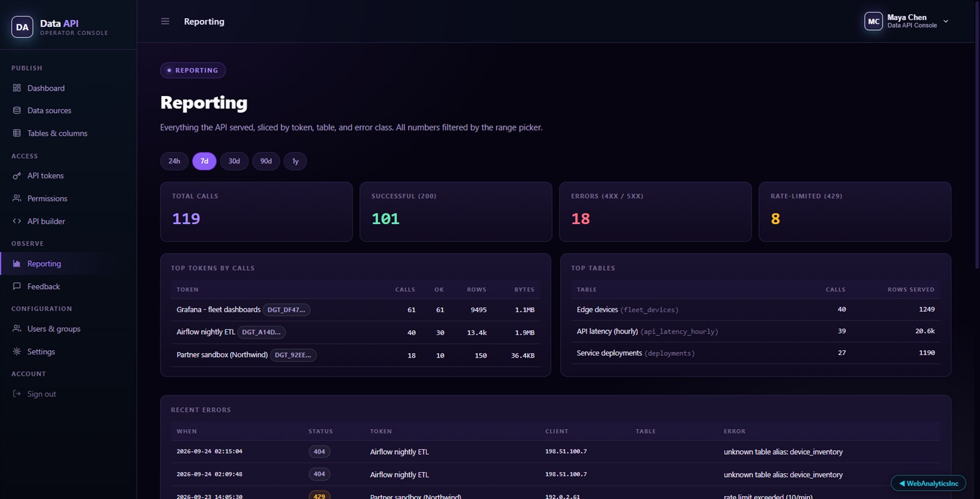The image size is (980, 499).
Task: Click the page vertical scrollbar
Action: (x=977, y=135)
